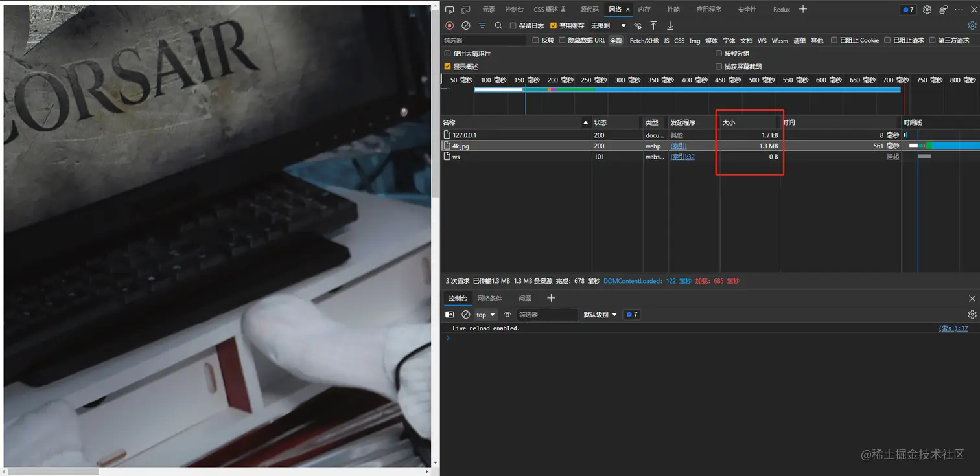Open the Memory (内存) tab
The image size is (980, 476).
pyautogui.click(x=644, y=10)
